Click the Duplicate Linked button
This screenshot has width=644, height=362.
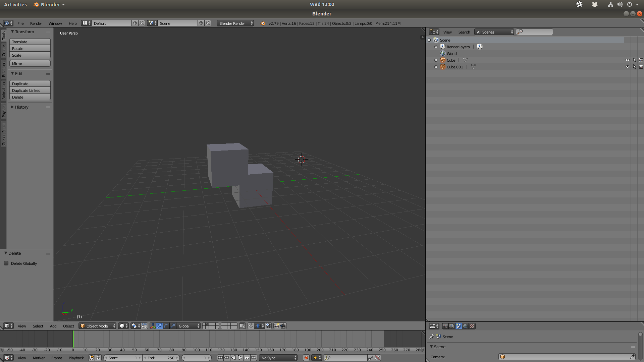click(30, 90)
